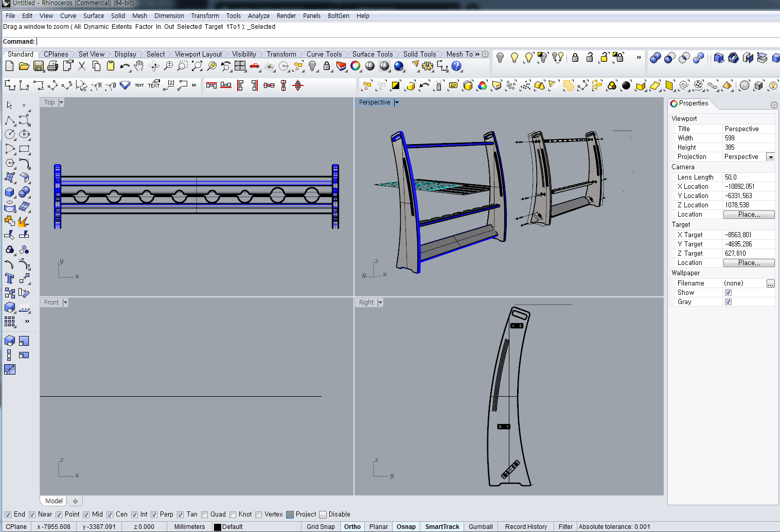Viewport: 780px width, 532px height.
Task: Open the Front viewport dropdown arrow
Action: coord(65,303)
